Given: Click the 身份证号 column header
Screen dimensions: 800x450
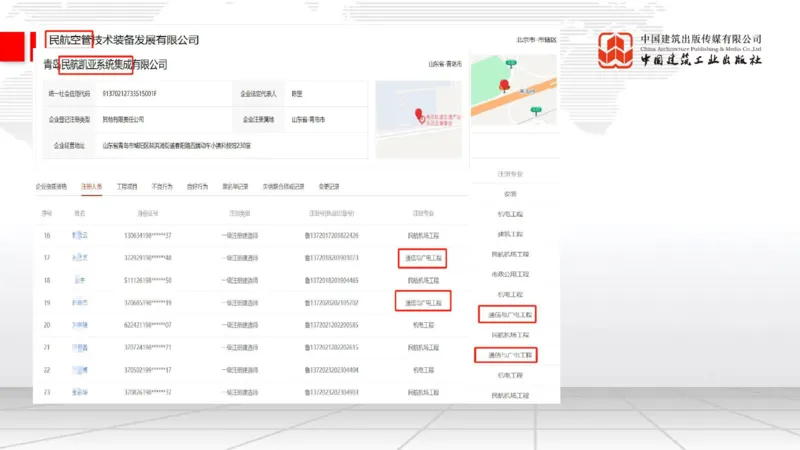Looking at the screenshot, I should [x=148, y=213].
